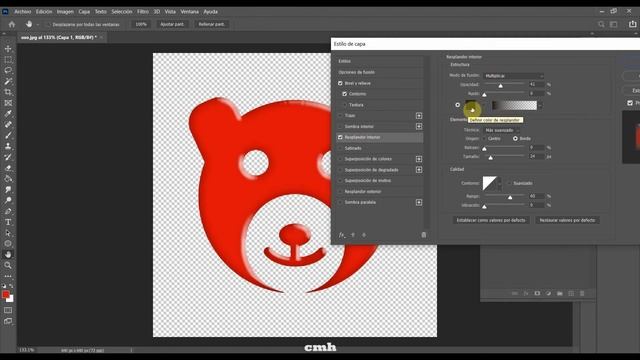The height and width of the screenshot is (360, 640).
Task: Open the Modo de fusión dropdown
Action: pos(513,76)
